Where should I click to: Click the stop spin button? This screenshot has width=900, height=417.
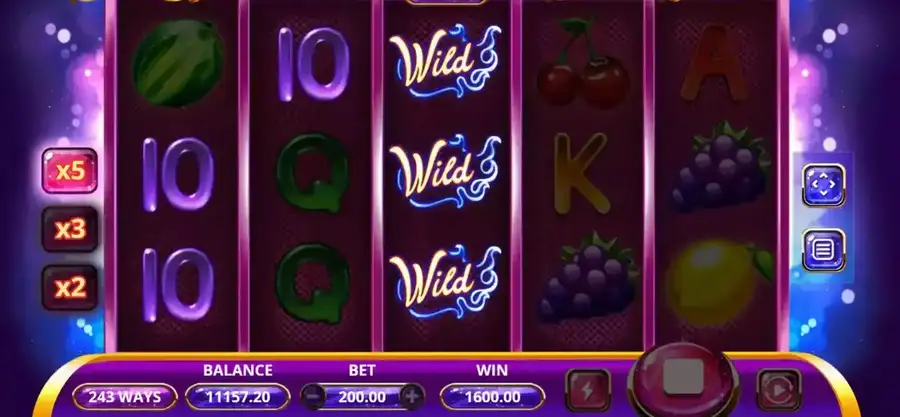click(683, 378)
